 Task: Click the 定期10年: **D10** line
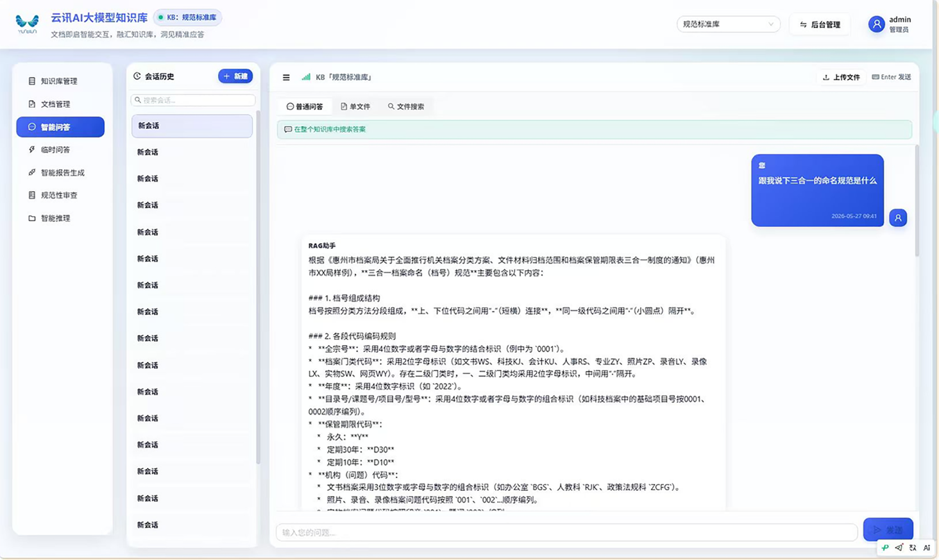point(360,462)
